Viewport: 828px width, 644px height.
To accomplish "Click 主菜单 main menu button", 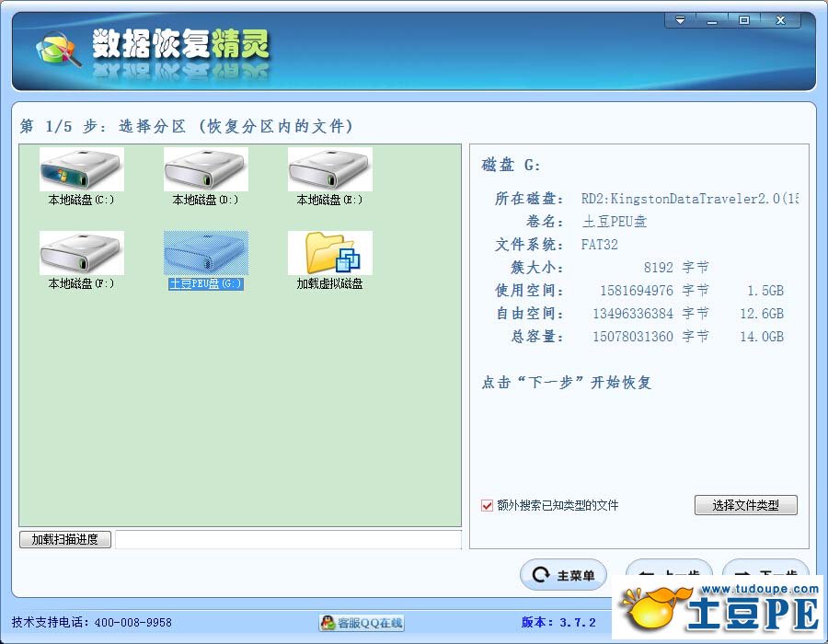I will point(564,576).
